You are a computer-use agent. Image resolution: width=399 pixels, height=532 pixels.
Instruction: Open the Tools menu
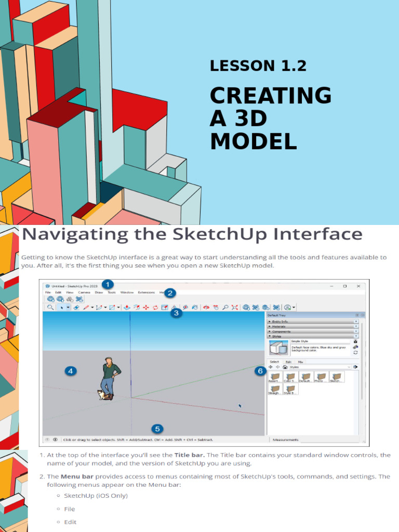coord(112,292)
